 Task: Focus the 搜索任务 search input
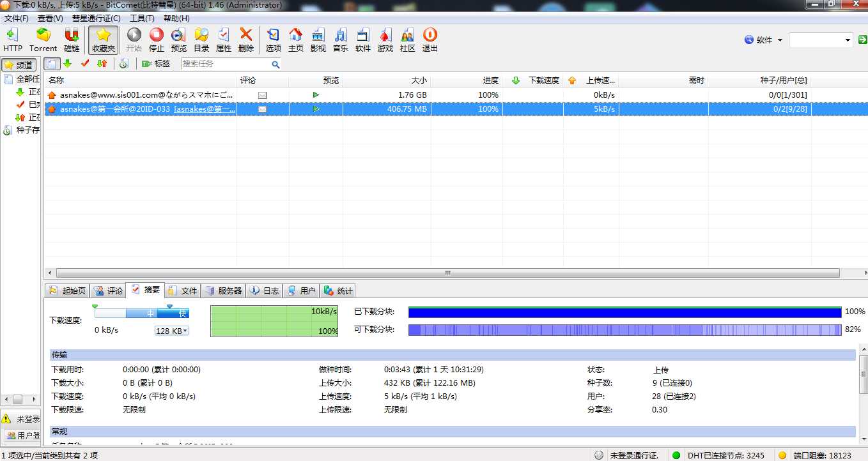click(x=226, y=64)
